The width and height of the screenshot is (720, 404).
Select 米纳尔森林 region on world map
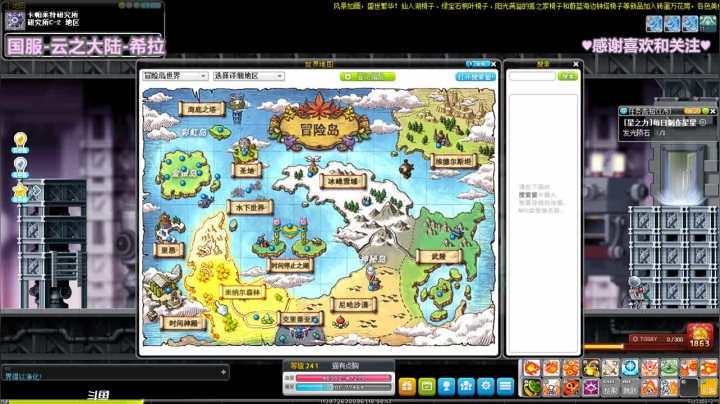point(242,292)
